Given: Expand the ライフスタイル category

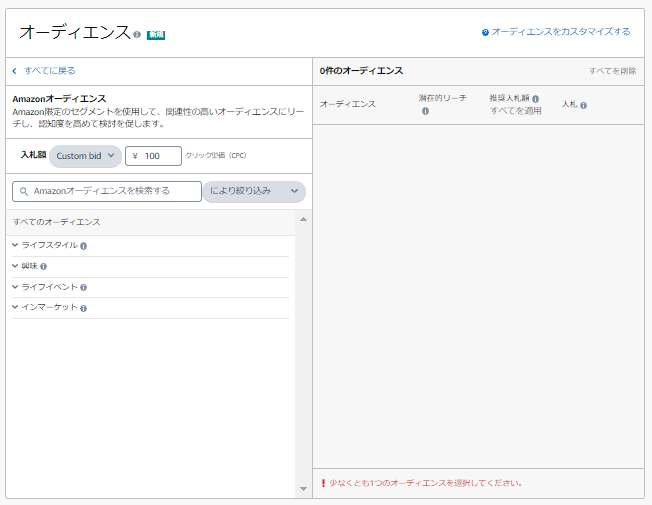Looking at the screenshot, I should click(x=15, y=245).
